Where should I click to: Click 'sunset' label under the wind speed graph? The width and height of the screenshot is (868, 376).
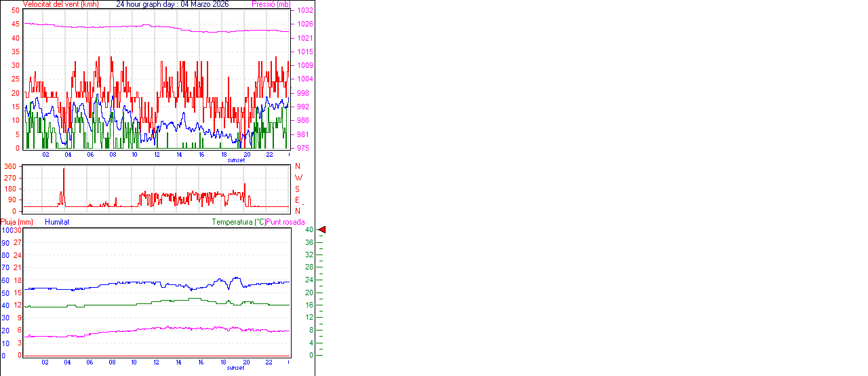236,160
